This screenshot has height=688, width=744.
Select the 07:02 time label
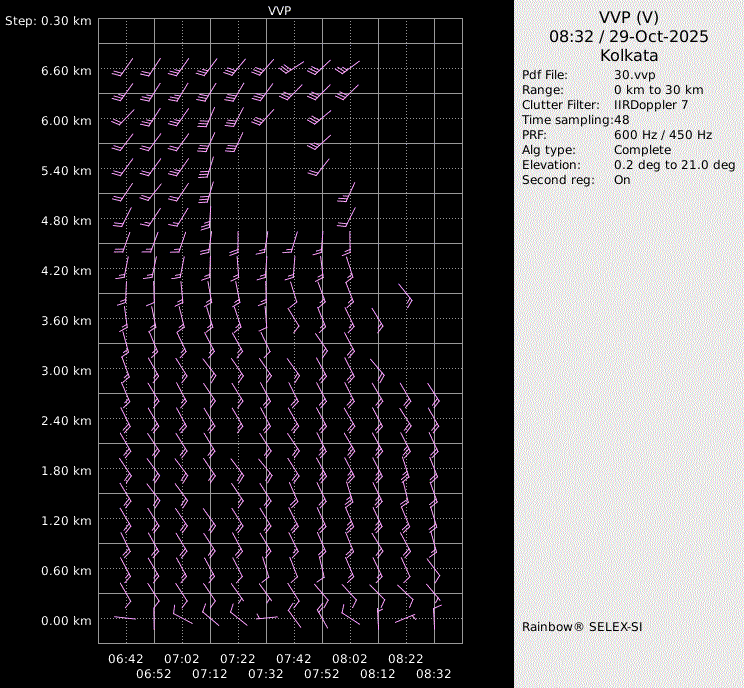point(182,659)
